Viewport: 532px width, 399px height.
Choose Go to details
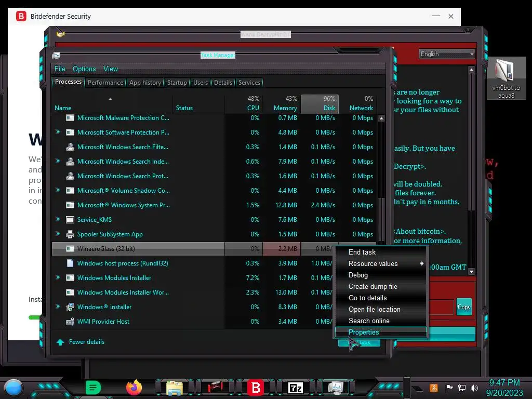[x=381, y=298]
